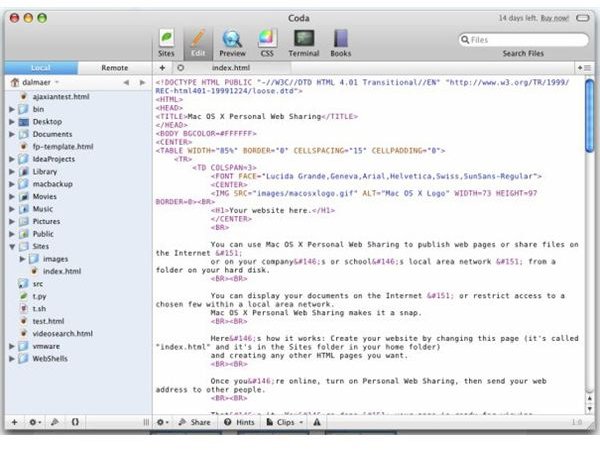Screen dimensions: 600x450
Task: Go forward in file browser history
Action: point(142,82)
